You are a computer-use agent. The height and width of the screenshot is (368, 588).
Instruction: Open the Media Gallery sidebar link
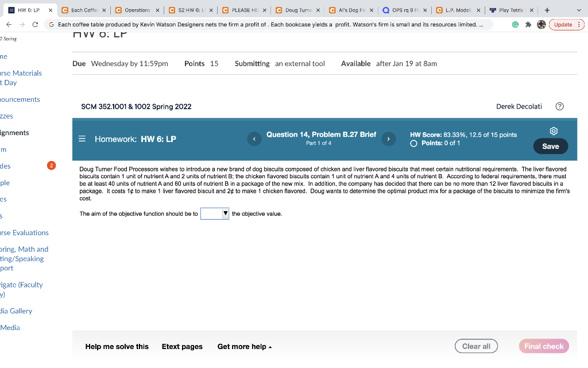pos(16,310)
